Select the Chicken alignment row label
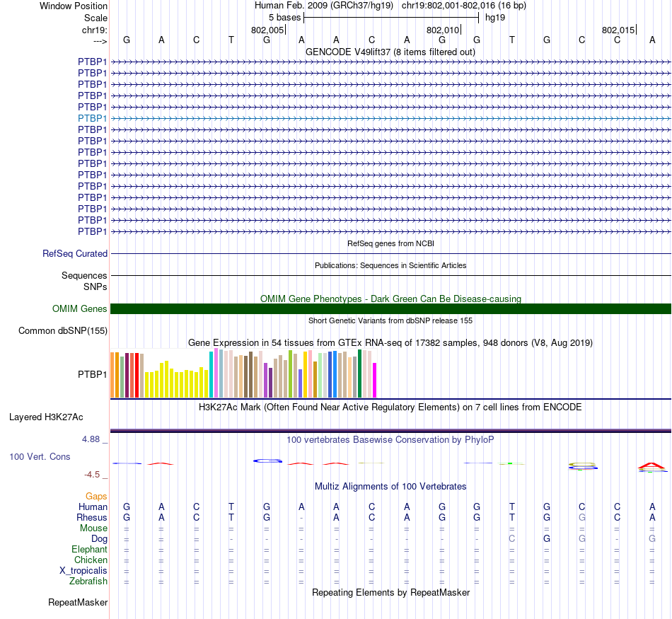672x619 pixels. (x=91, y=560)
